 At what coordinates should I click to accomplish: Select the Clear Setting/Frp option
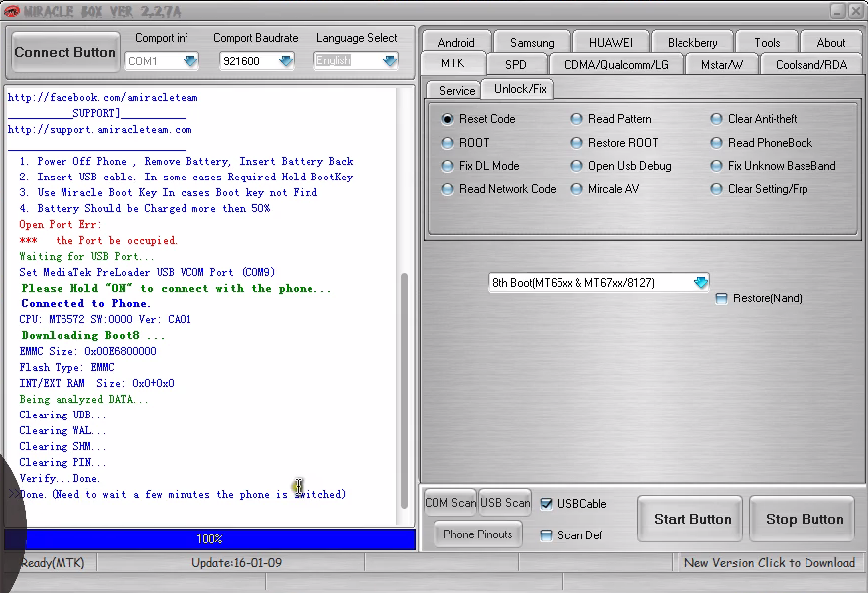717,189
